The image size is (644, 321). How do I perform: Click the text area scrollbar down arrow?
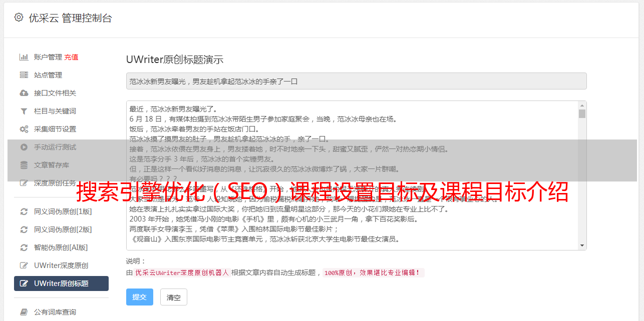[582, 245]
